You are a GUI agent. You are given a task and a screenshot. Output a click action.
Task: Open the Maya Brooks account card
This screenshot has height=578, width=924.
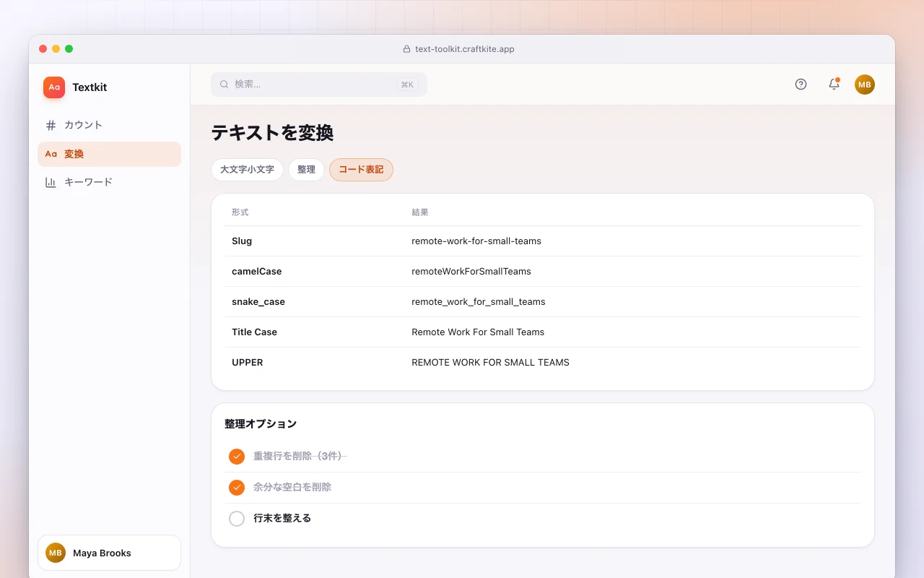point(109,553)
